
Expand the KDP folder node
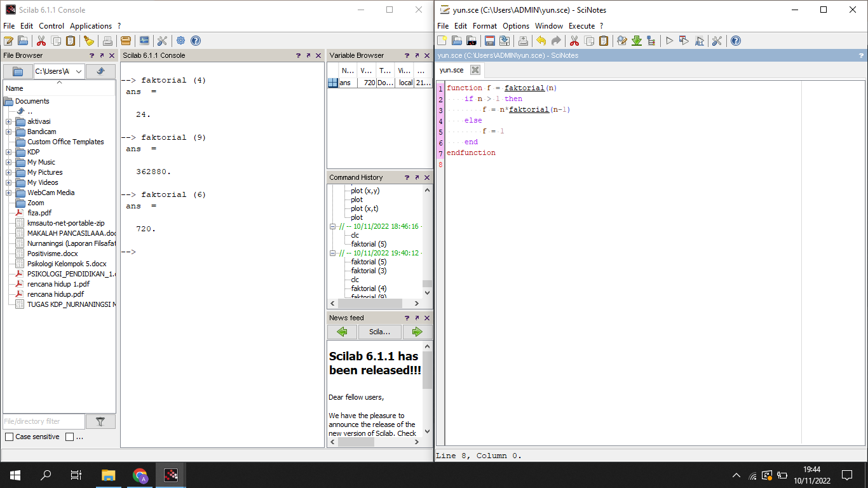click(9, 152)
